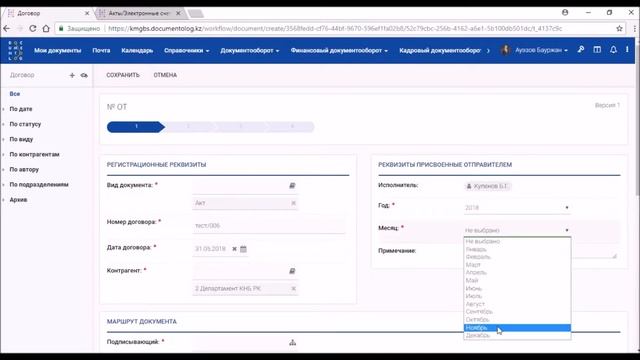Collapse the Месяц dropdown field
The width and height of the screenshot is (640, 360).
pyautogui.click(x=517, y=230)
